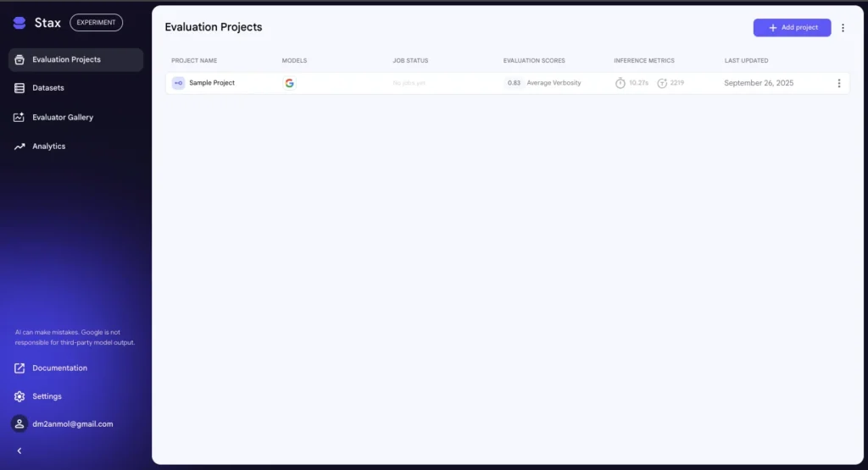Click the Average Verbosity label

[554, 83]
